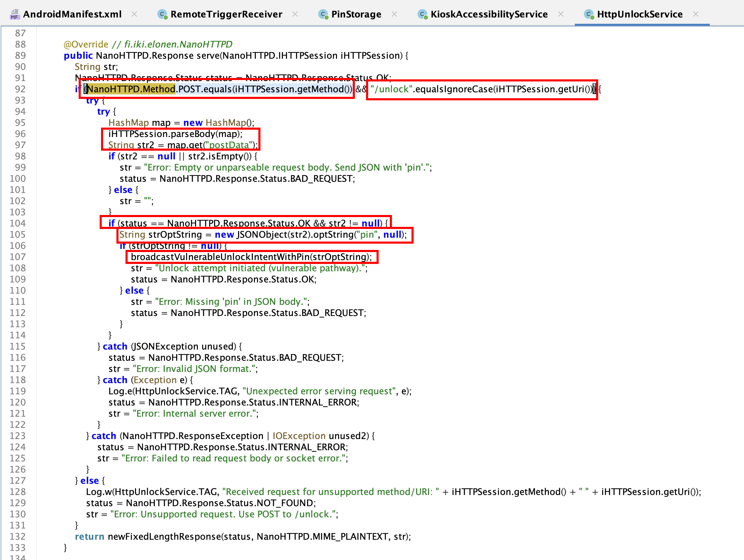Viewport: 744px width, 560px height.
Task: Click broadcastVulnerableUnlockIntentWithPin call on line 107
Action: [x=251, y=257]
